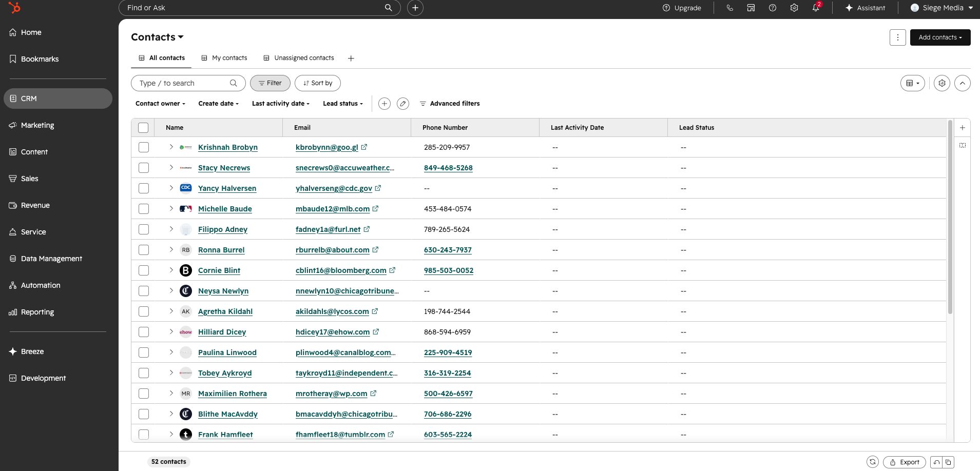This screenshot has width=980, height=471.
Task: Open Bookmarks in the sidebar
Action: point(58,59)
